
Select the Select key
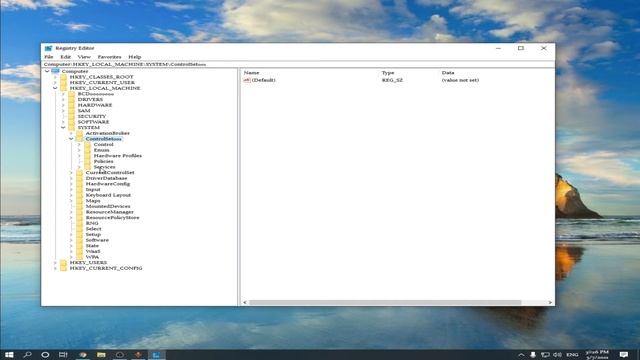[93, 229]
